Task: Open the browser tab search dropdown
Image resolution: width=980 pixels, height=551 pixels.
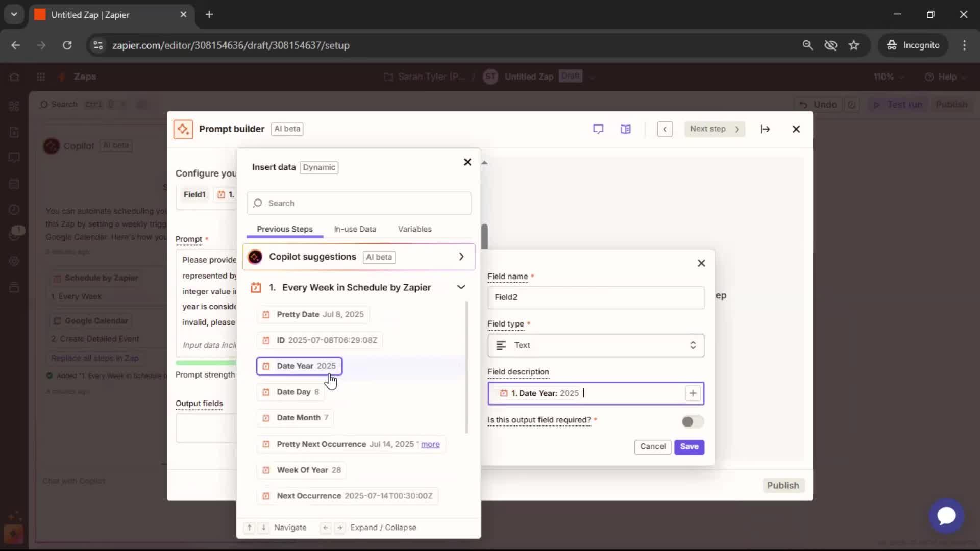Action: [14, 15]
